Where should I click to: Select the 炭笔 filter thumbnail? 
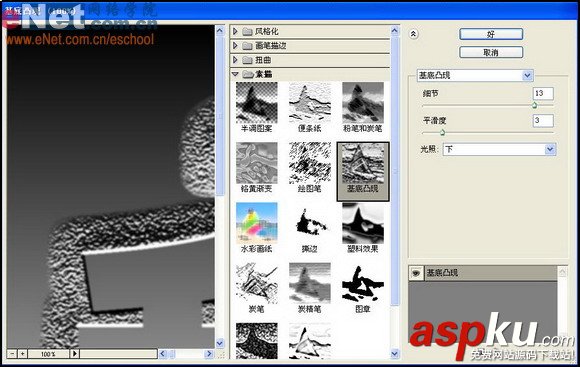point(256,284)
